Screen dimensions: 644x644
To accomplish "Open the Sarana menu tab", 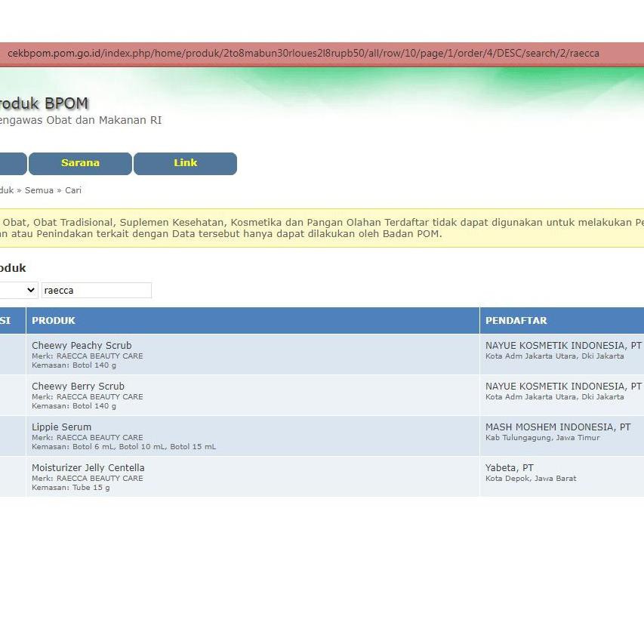I will point(80,163).
